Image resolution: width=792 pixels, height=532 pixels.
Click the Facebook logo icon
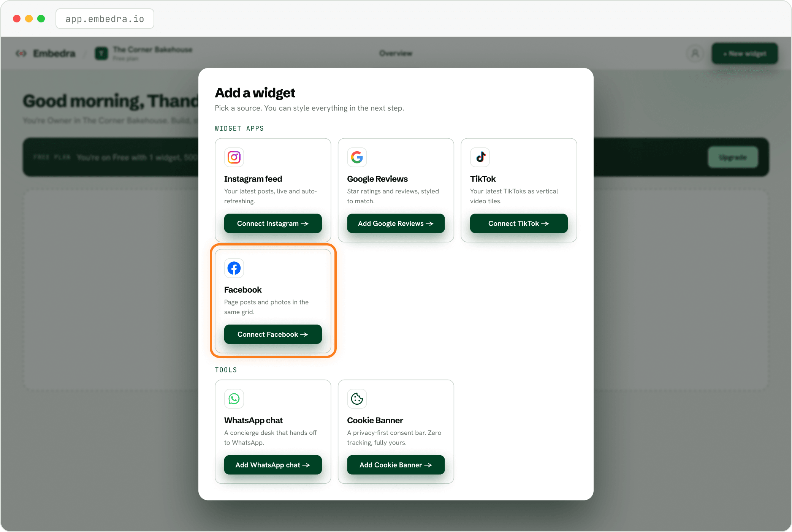tap(234, 268)
